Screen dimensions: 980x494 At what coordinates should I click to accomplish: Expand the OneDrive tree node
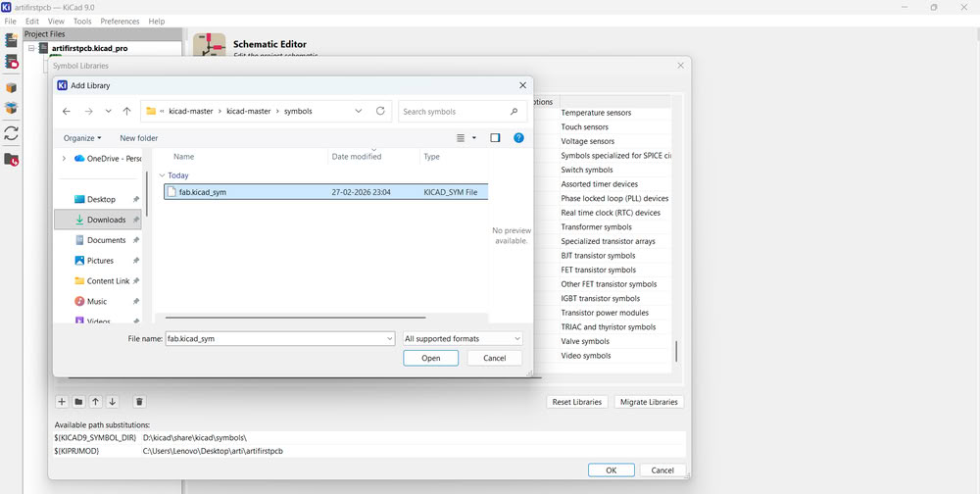64,158
